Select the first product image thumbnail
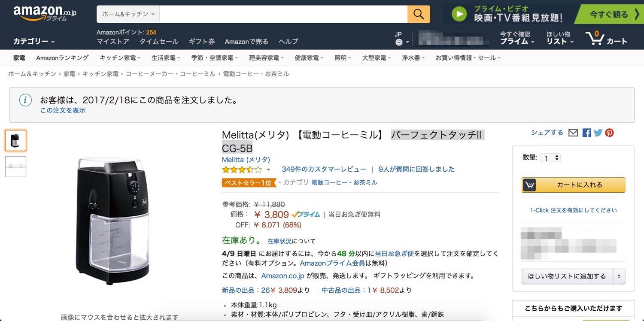This screenshot has height=321, width=644. (x=16, y=141)
